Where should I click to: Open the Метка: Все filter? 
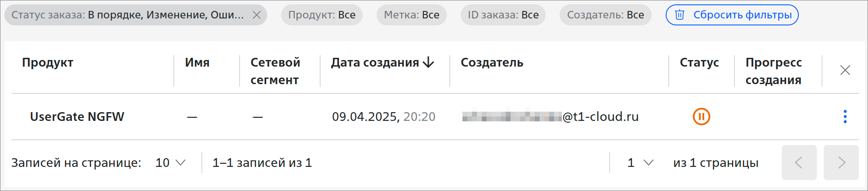click(412, 15)
